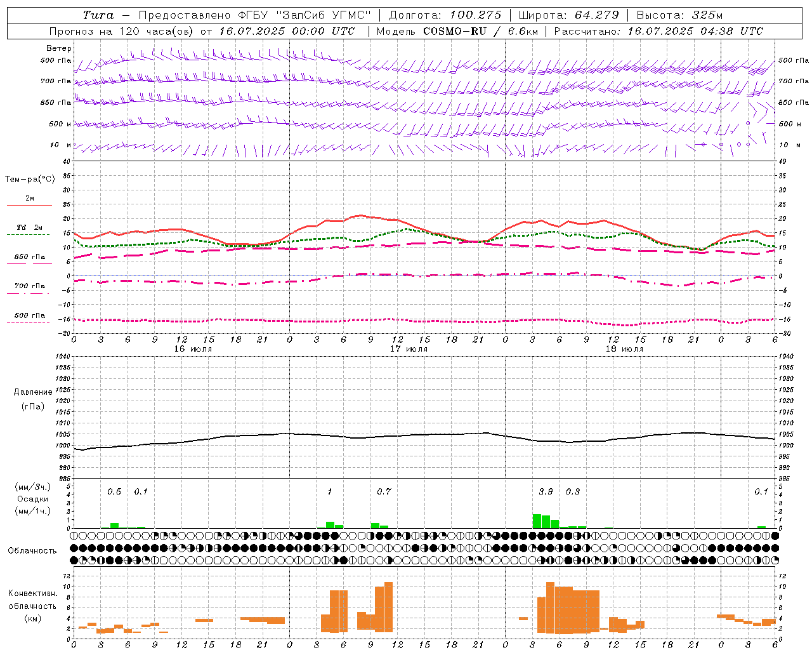Click the 'Td 2м' dew point legend entry
The width and height of the screenshot is (812, 650).
tap(30, 227)
